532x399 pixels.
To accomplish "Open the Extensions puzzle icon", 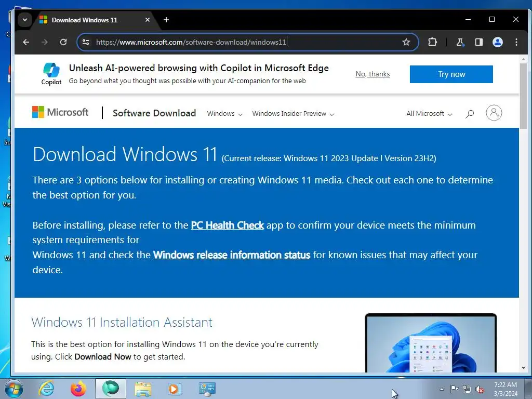I will (x=432, y=42).
